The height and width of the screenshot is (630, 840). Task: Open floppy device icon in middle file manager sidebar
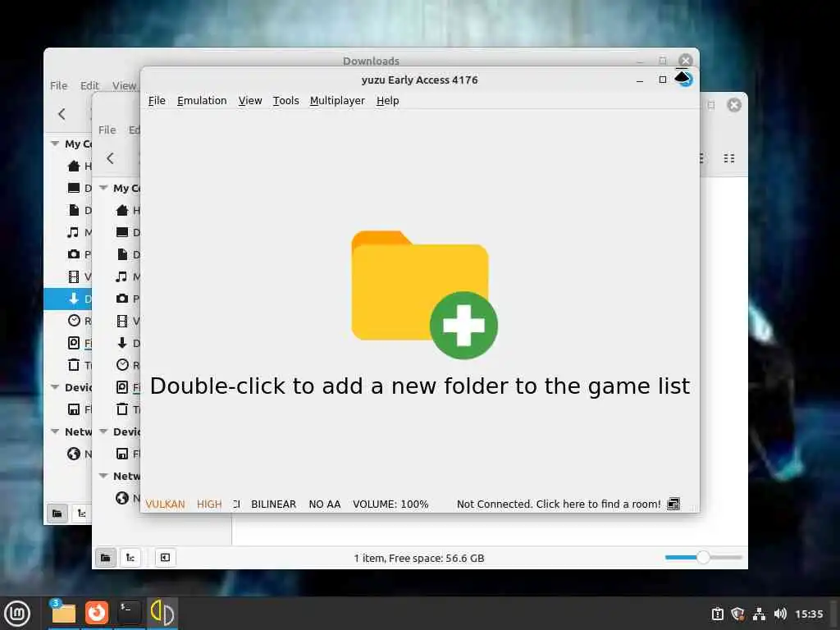(x=122, y=454)
